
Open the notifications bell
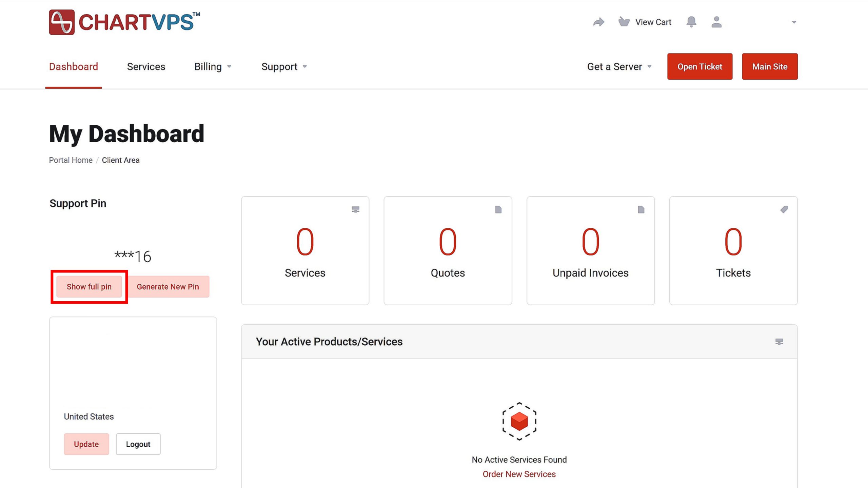[691, 22]
